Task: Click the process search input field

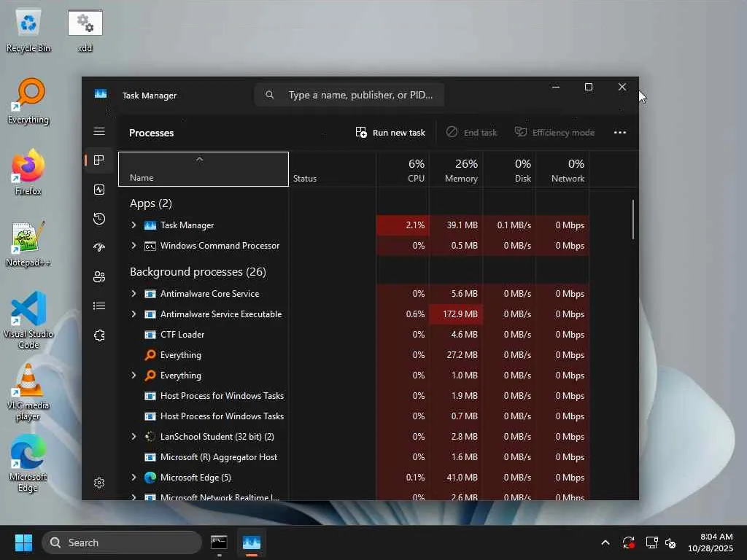Action: coord(349,95)
